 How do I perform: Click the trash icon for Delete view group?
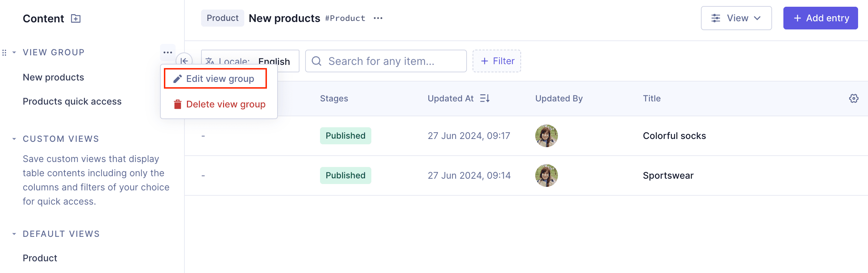click(177, 104)
